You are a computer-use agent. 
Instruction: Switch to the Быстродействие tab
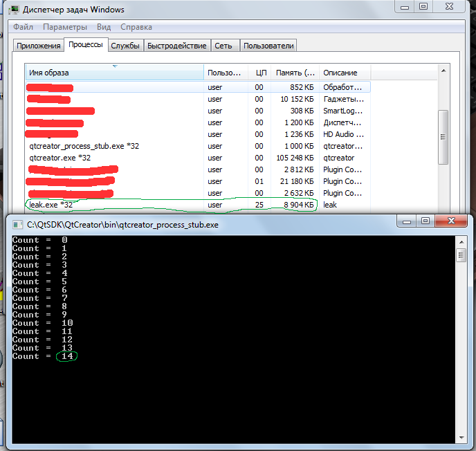pos(176,46)
